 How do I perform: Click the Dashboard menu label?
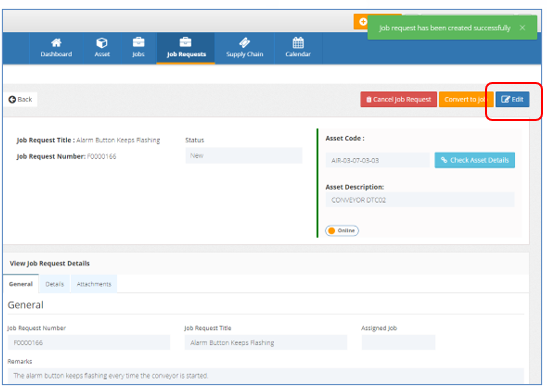point(56,54)
